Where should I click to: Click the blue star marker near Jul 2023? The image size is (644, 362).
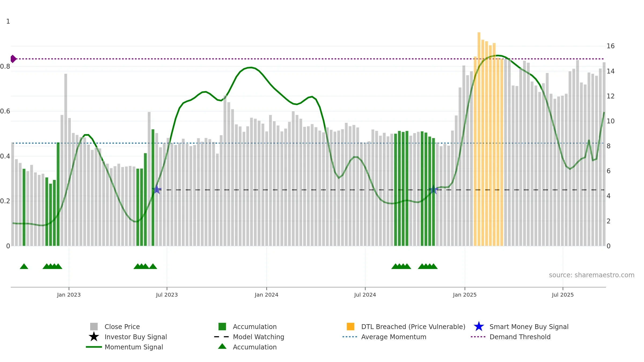click(x=157, y=190)
